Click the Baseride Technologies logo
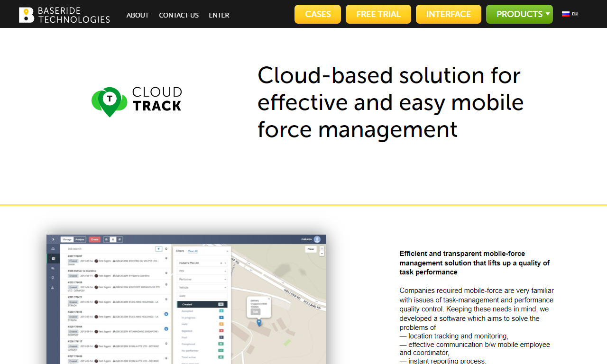The height and width of the screenshot is (364, 607). click(64, 15)
